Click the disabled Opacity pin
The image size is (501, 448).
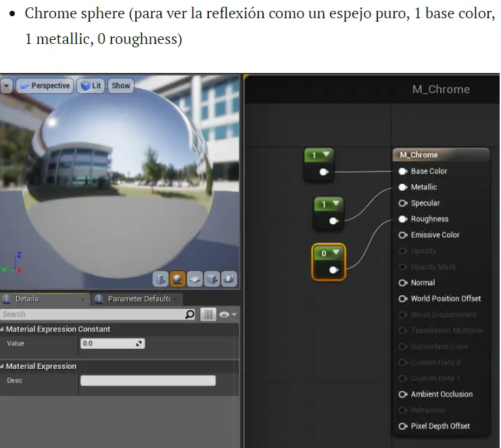(x=402, y=251)
